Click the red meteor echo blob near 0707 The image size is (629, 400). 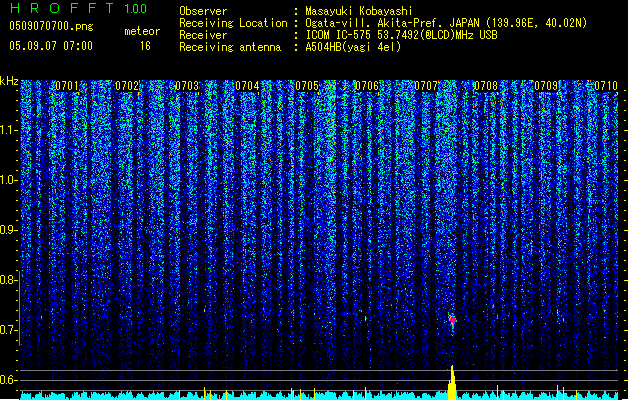[x=453, y=320]
